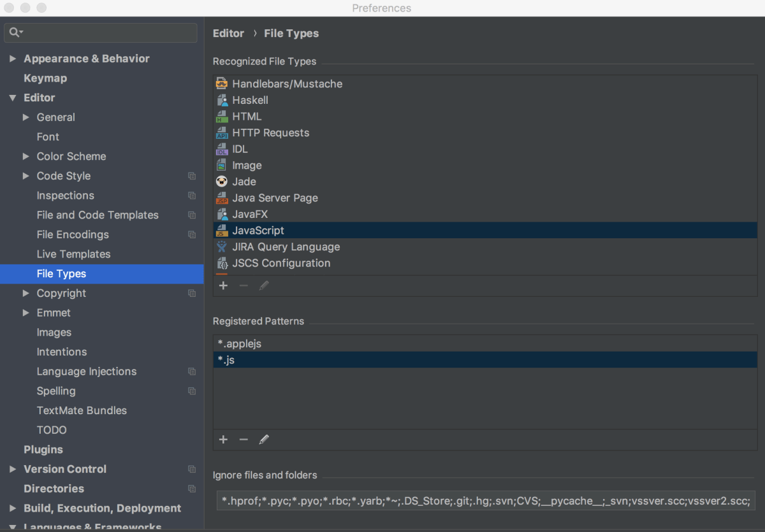Collapse the Editor tree section
This screenshot has height=532, width=765.
click(x=13, y=97)
